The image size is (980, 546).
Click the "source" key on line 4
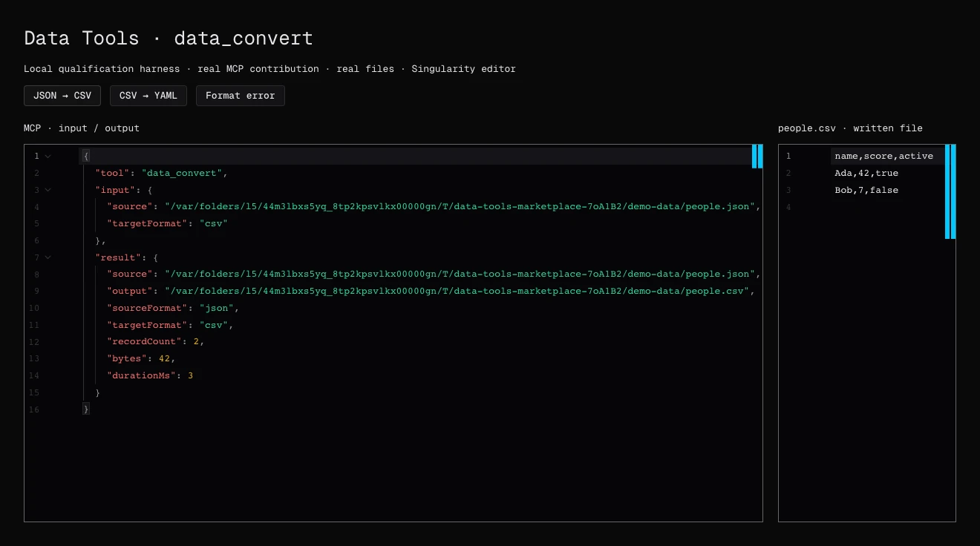click(130, 207)
